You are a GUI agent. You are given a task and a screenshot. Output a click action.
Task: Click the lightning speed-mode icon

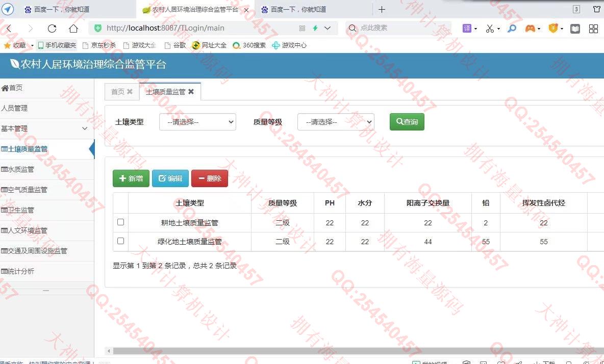(315, 28)
